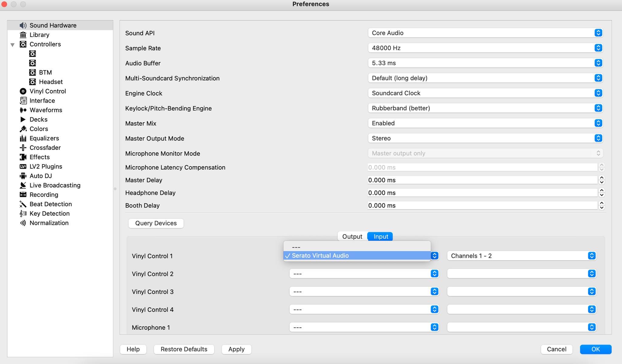Screen dimensions: 622x364
Task: Click the Query Devices button
Action: click(x=156, y=223)
